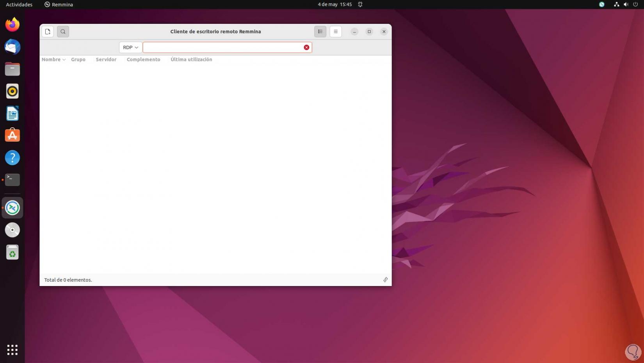Minimize the Remmina window
The width and height of the screenshot is (644, 363).
point(354,32)
